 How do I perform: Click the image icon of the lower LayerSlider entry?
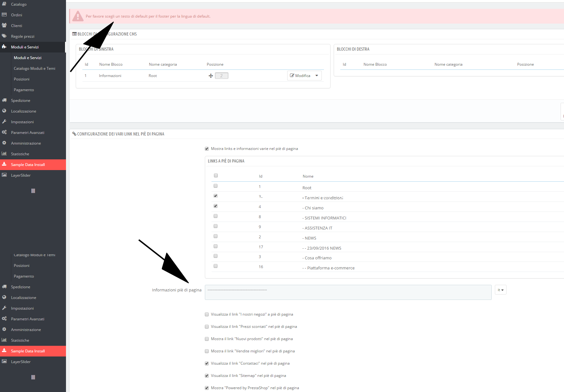click(4, 362)
